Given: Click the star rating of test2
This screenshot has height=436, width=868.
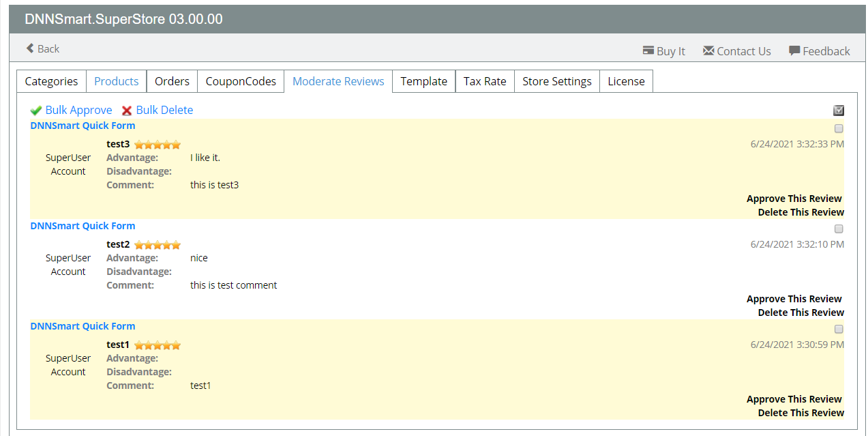Looking at the screenshot, I should (x=158, y=245).
